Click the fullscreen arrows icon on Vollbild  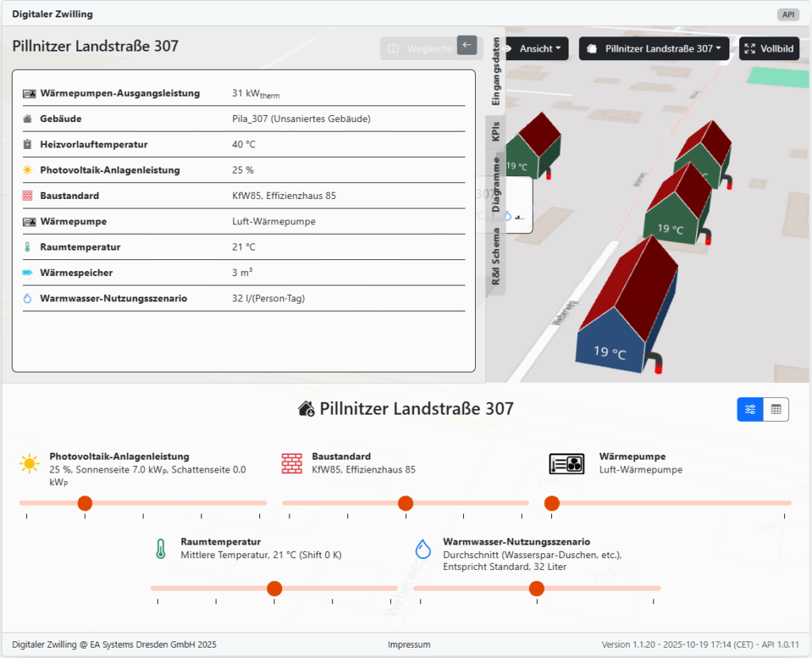[750, 48]
